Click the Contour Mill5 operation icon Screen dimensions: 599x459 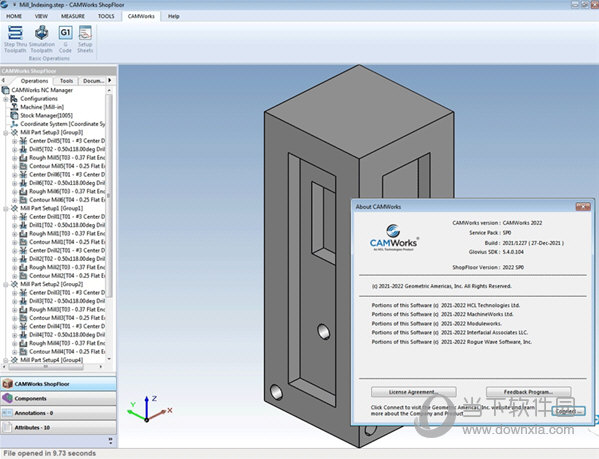pos(23,166)
